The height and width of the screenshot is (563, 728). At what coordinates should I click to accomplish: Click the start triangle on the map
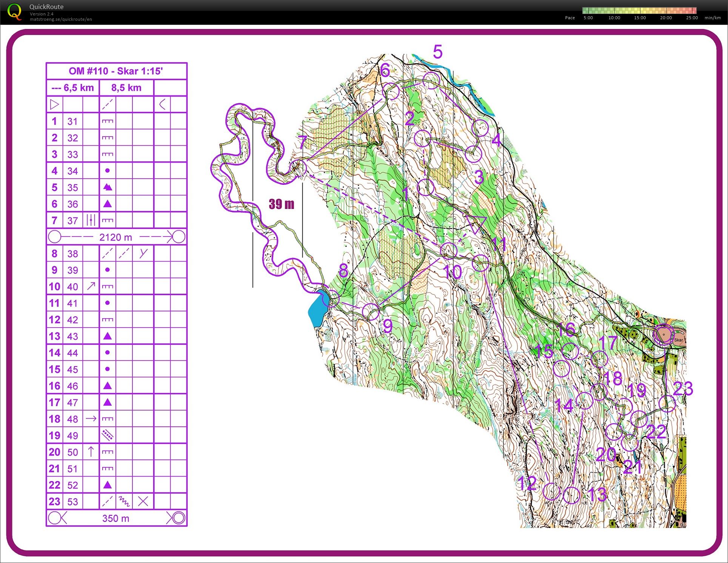[x=476, y=223]
